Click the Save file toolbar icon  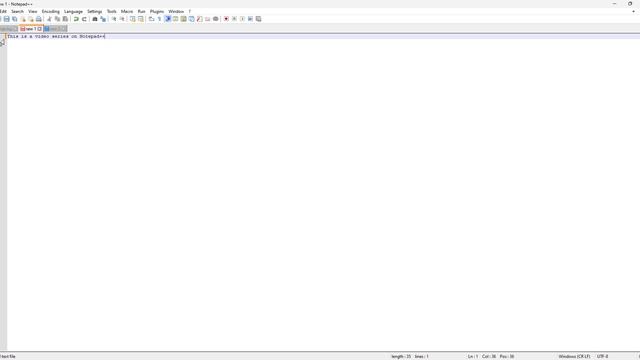(7, 19)
